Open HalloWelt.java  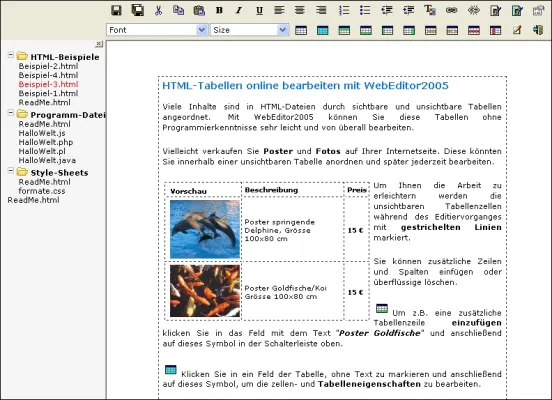47,160
